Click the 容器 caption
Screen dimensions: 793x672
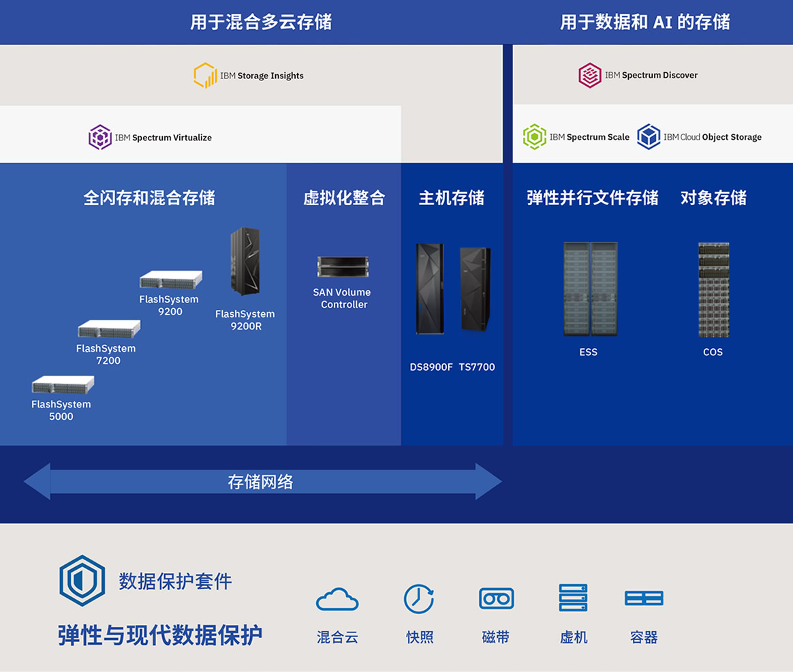click(644, 637)
